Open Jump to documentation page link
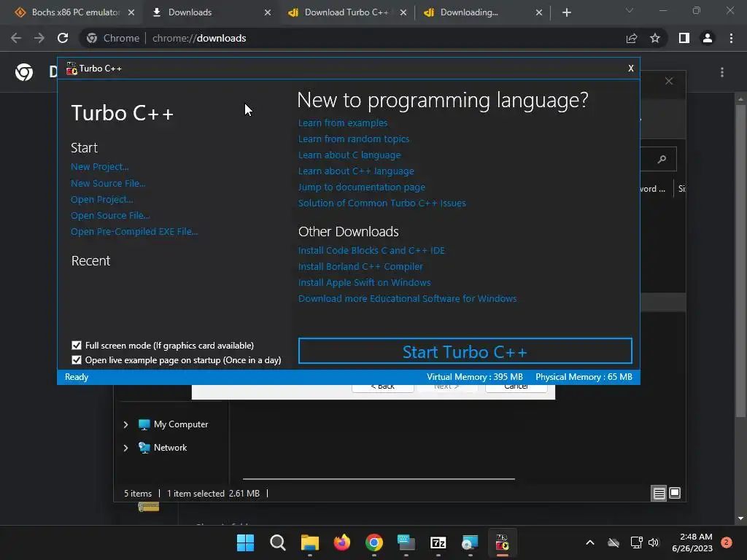 point(362,187)
